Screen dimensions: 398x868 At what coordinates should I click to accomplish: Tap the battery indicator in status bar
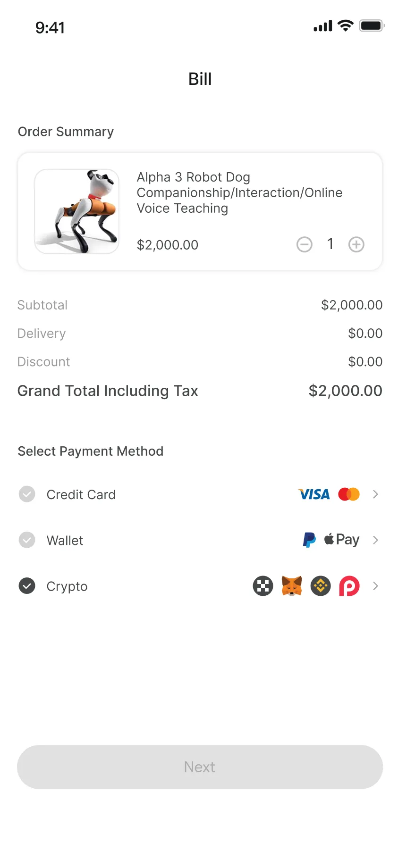[372, 26]
